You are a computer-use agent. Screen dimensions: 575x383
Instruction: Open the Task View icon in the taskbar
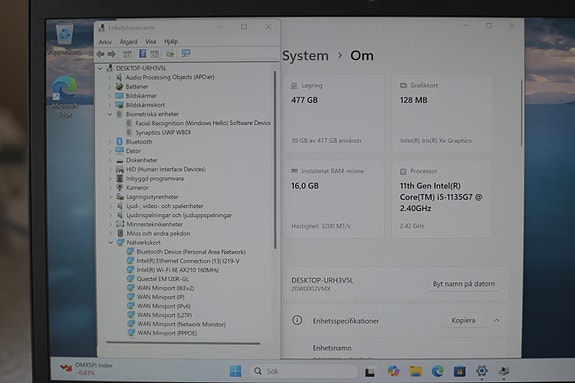pos(370,372)
